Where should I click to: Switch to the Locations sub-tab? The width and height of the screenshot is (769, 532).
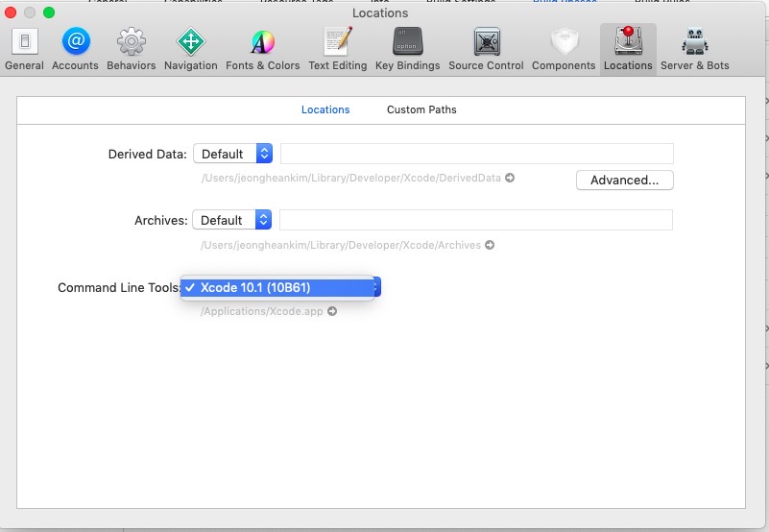325,109
